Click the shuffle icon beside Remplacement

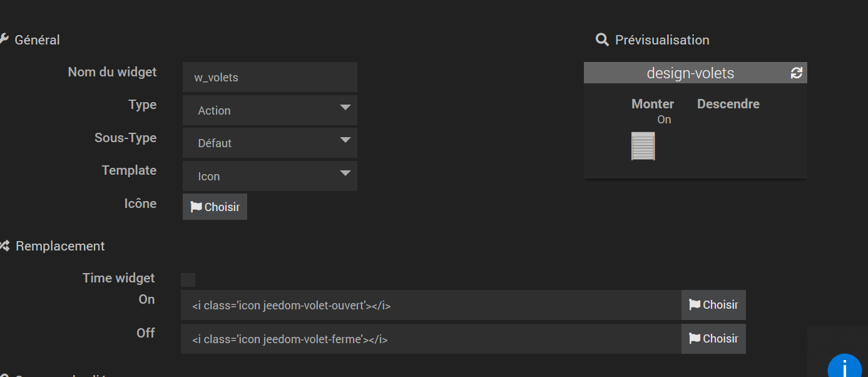tap(4, 245)
